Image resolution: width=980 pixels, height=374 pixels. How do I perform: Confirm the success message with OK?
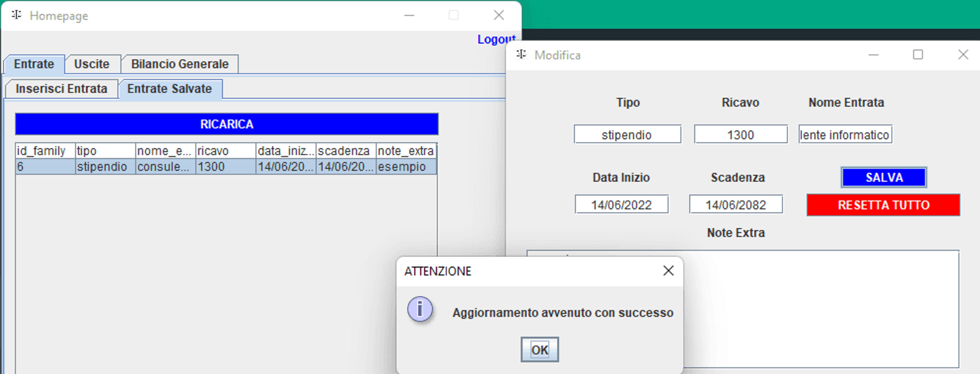click(540, 349)
